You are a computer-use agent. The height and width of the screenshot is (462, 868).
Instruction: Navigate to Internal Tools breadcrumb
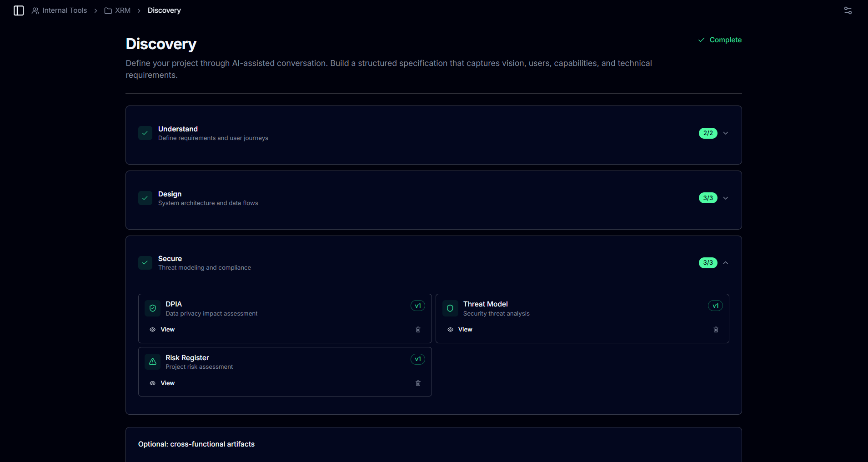coord(65,10)
